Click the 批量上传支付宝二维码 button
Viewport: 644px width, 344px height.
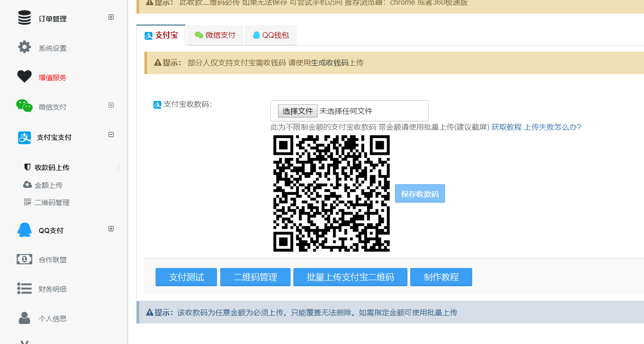(x=350, y=277)
